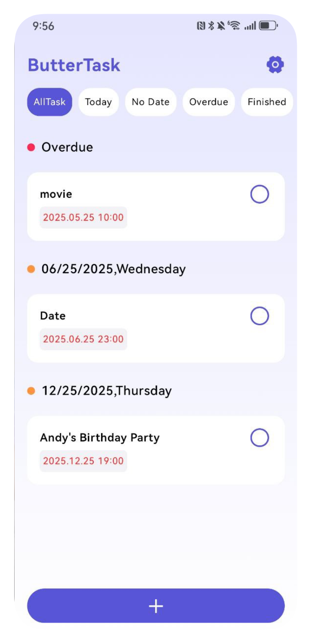Switch to the Today filter tab
Image resolution: width=311 pixels, height=644 pixels.
(x=98, y=102)
